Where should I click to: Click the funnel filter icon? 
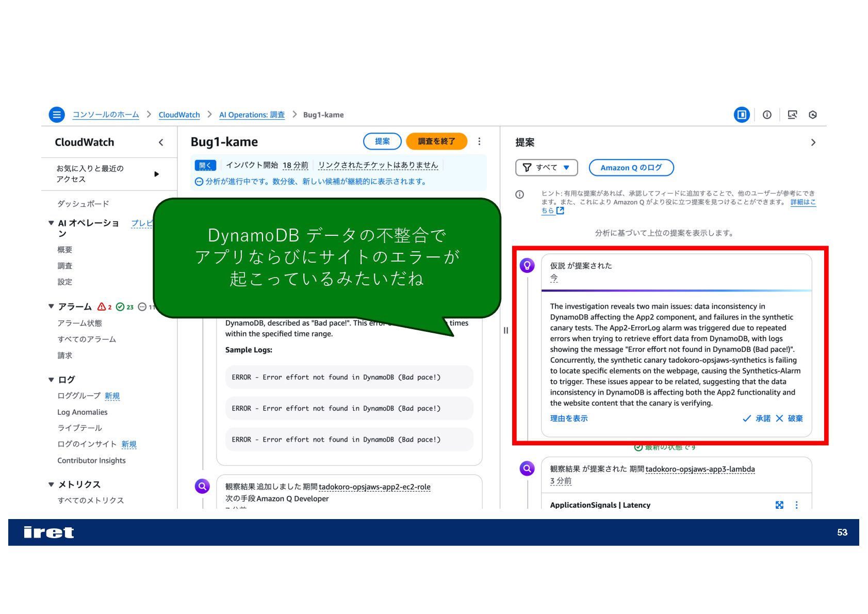(527, 168)
